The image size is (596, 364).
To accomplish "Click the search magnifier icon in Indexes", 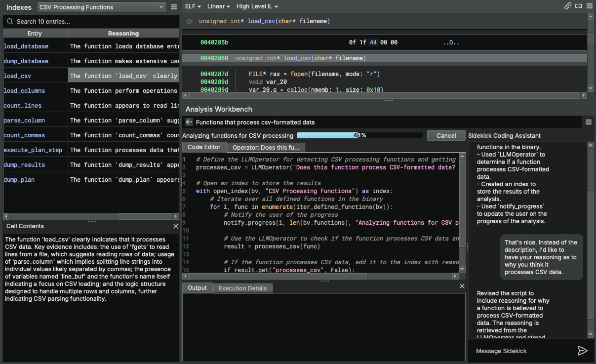I will tap(10, 22).
